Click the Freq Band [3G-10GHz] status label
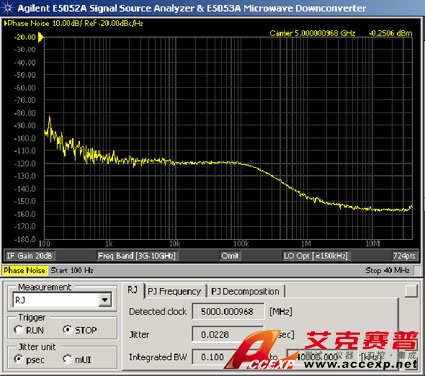The width and height of the screenshot is (425, 376). tap(136, 256)
